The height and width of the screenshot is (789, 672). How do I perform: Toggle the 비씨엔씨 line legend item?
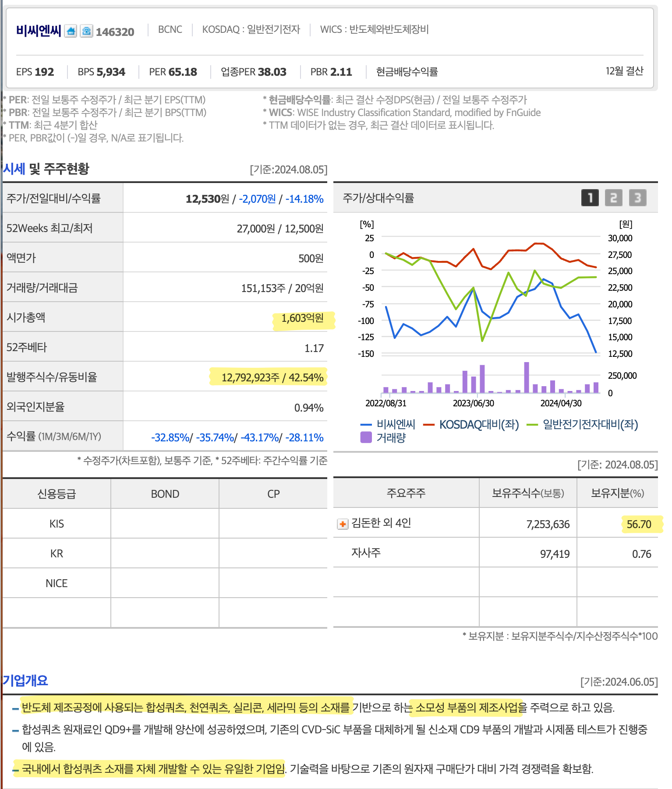pos(388,424)
